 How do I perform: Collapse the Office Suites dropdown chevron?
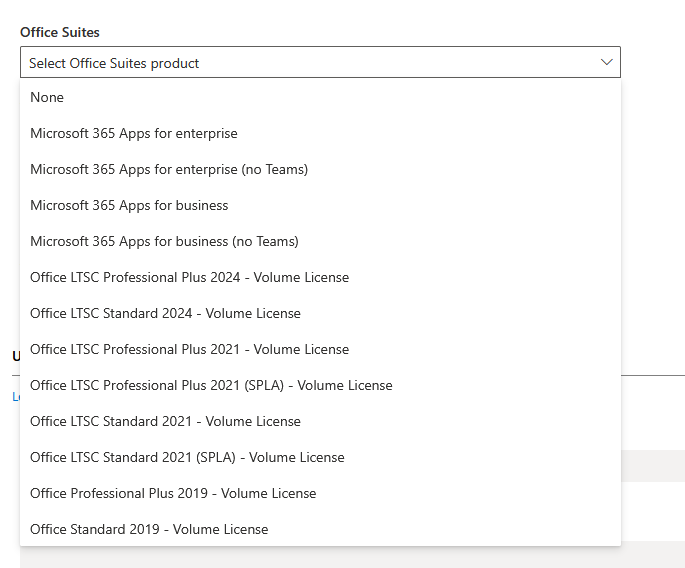click(x=606, y=62)
